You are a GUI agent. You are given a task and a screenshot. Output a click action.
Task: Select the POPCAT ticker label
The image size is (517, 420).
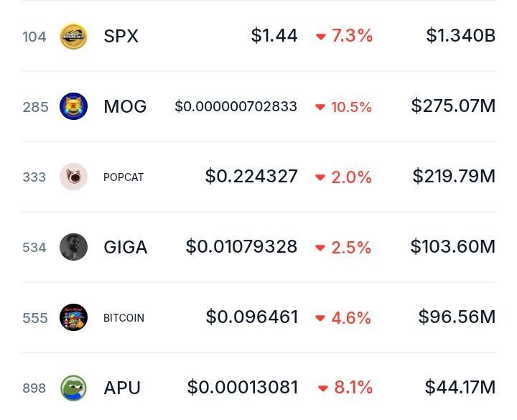coord(124,177)
